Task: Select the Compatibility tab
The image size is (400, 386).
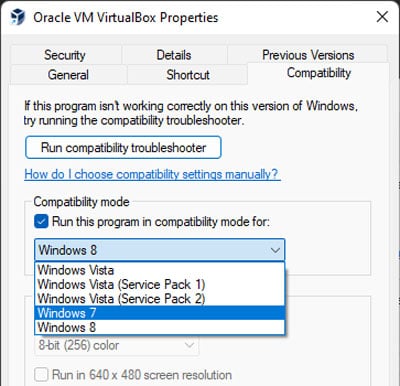Action: (319, 73)
